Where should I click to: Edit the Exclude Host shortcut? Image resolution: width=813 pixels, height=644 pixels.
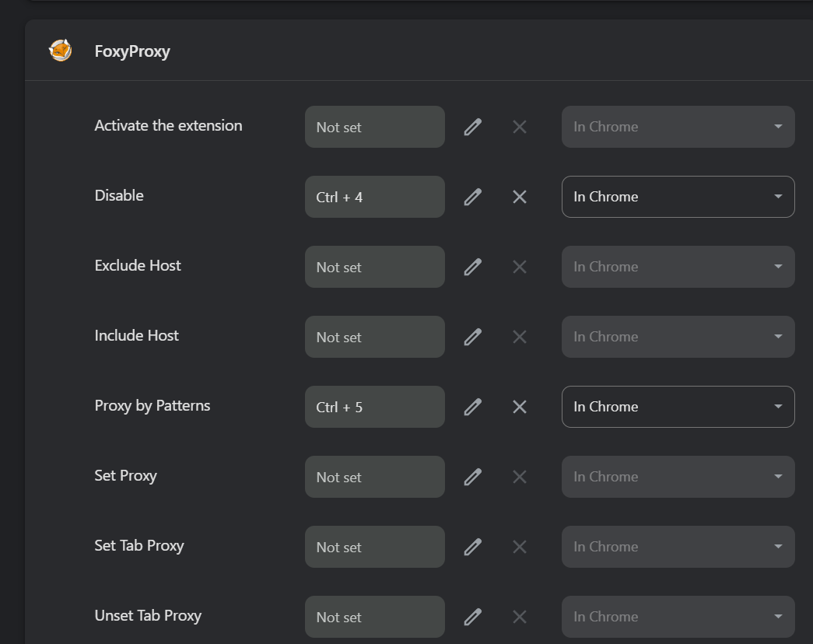(x=472, y=267)
